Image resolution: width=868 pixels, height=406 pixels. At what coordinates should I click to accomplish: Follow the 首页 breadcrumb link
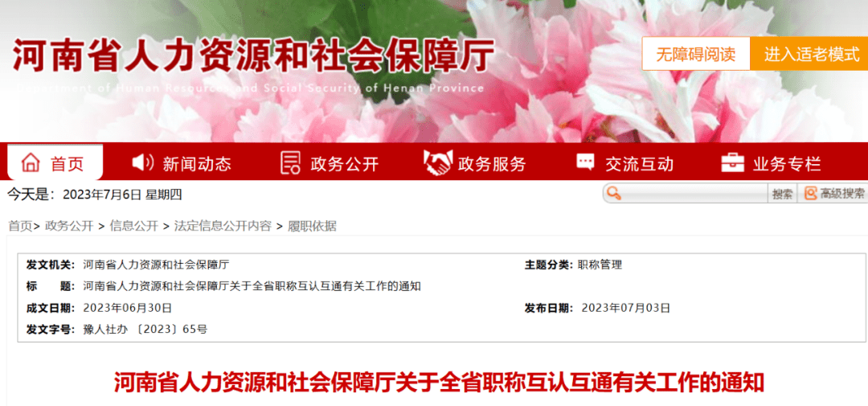pos(20,226)
